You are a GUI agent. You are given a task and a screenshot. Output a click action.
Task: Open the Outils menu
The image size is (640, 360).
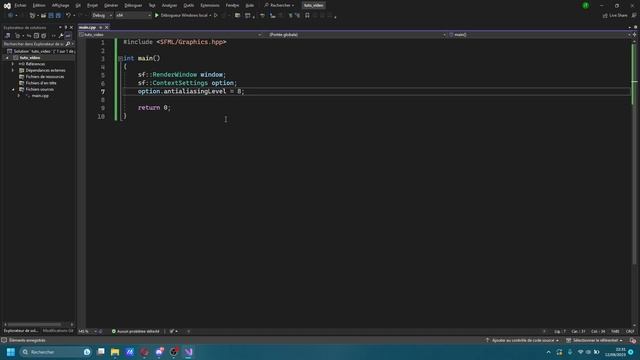coord(189,6)
